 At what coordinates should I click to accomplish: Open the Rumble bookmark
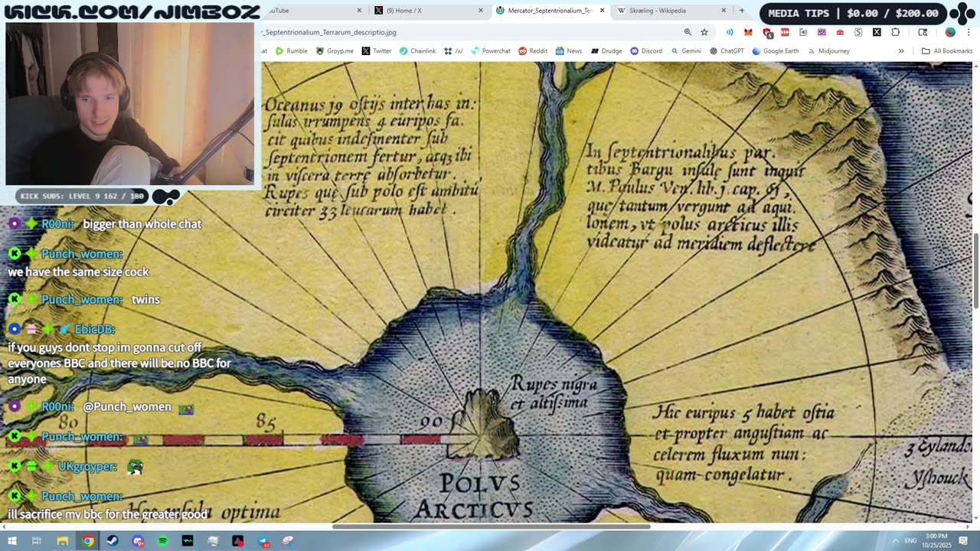click(291, 51)
